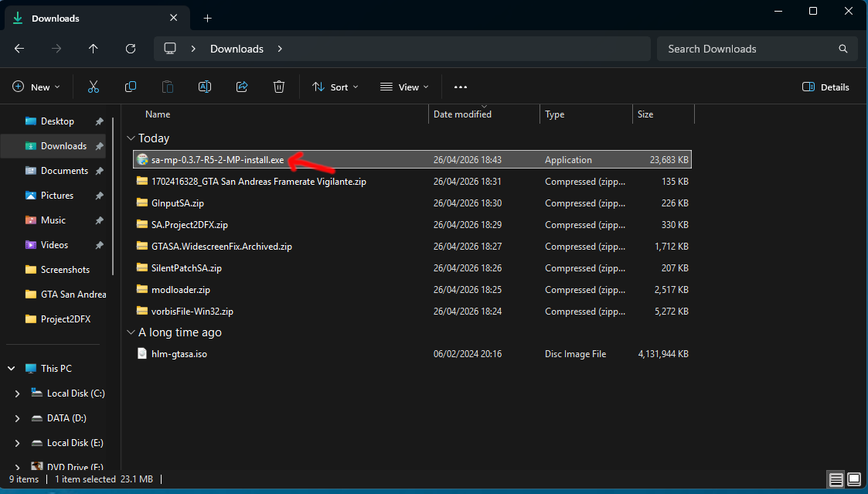Click the search magnifier icon
The width and height of the screenshot is (868, 494).
point(843,49)
